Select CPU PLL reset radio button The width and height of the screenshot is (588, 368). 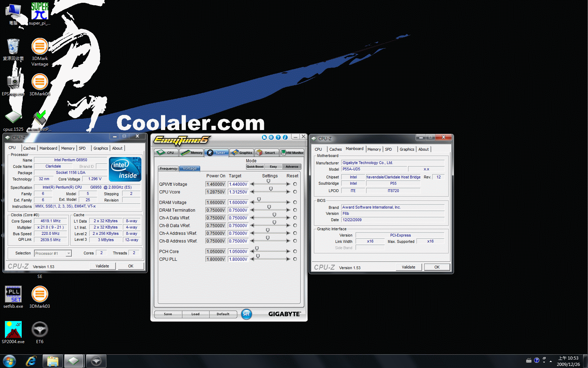pyautogui.click(x=295, y=259)
